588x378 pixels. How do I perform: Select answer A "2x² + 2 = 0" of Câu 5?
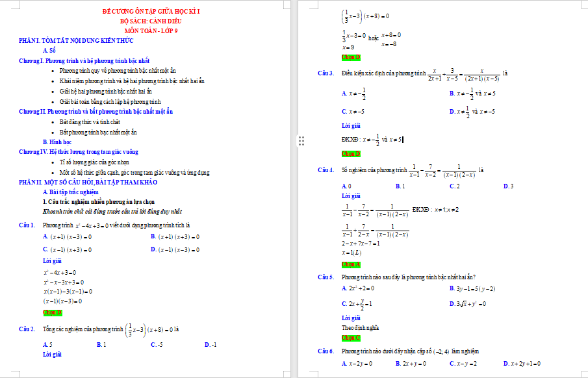click(358, 288)
